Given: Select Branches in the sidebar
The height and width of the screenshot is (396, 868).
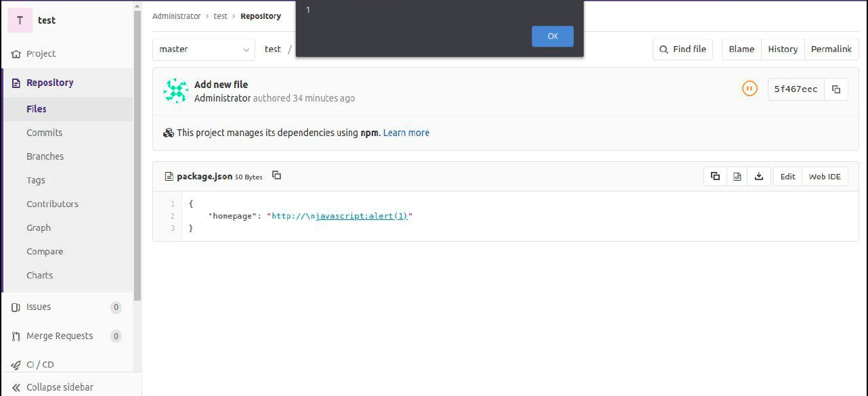Looking at the screenshot, I should (x=45, y=156).
